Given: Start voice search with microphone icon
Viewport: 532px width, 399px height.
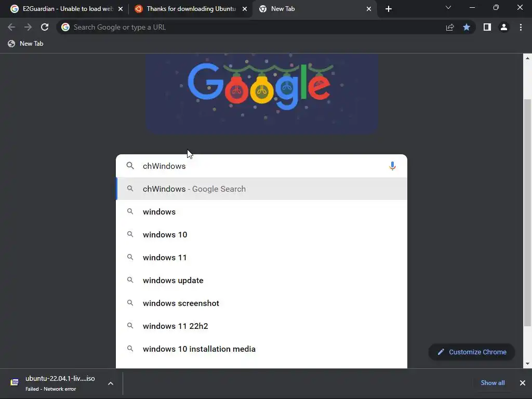Looking at the screenshot, I should pyautogui.click(x=392, y=166).
